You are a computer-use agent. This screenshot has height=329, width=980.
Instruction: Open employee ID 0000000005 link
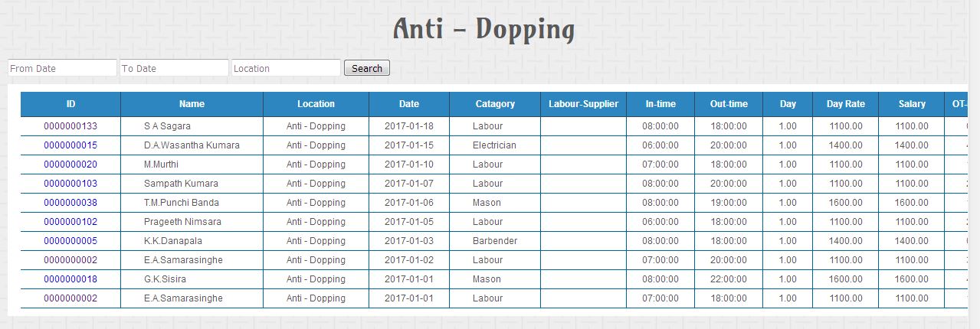[70, 241]
